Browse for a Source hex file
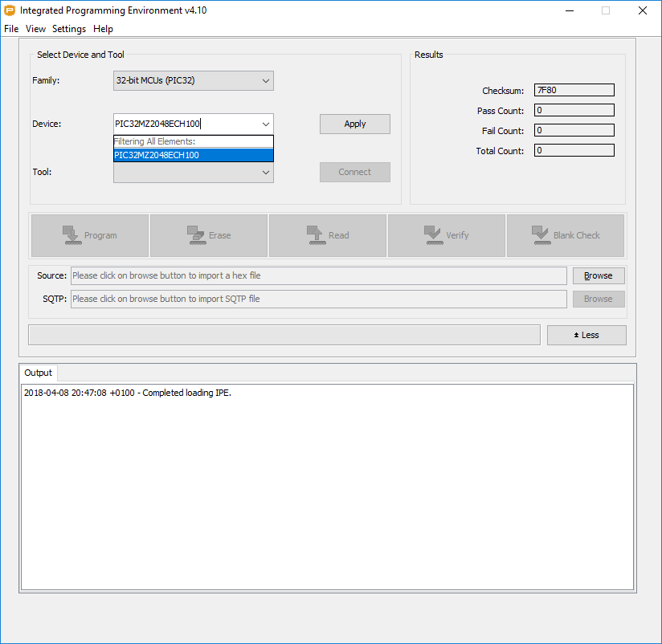The width and height of the screenshot is (662, 644). pos(598,275)
